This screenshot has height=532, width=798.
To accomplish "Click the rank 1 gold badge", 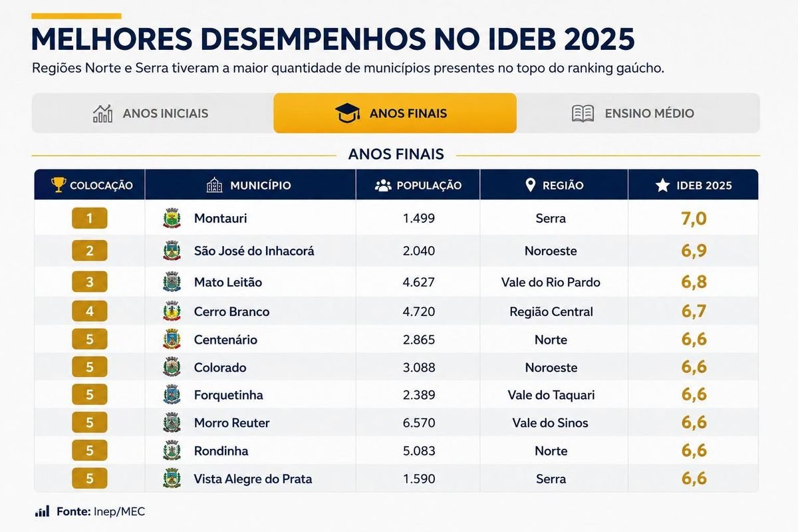I will [89, 218].
